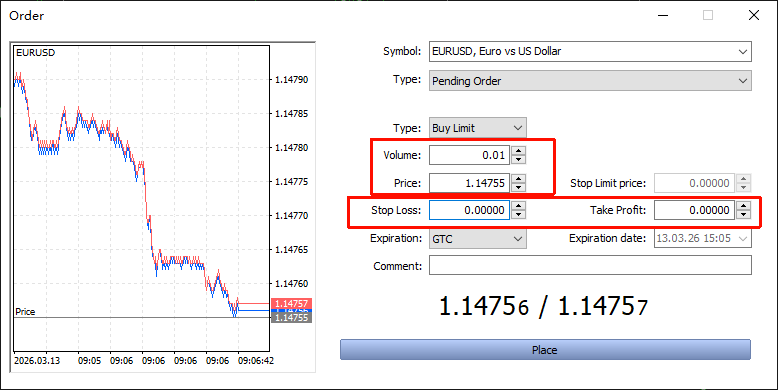The image size is (778, 390).
Task: Click Stop Limit price down arrow
Action: 743,187
